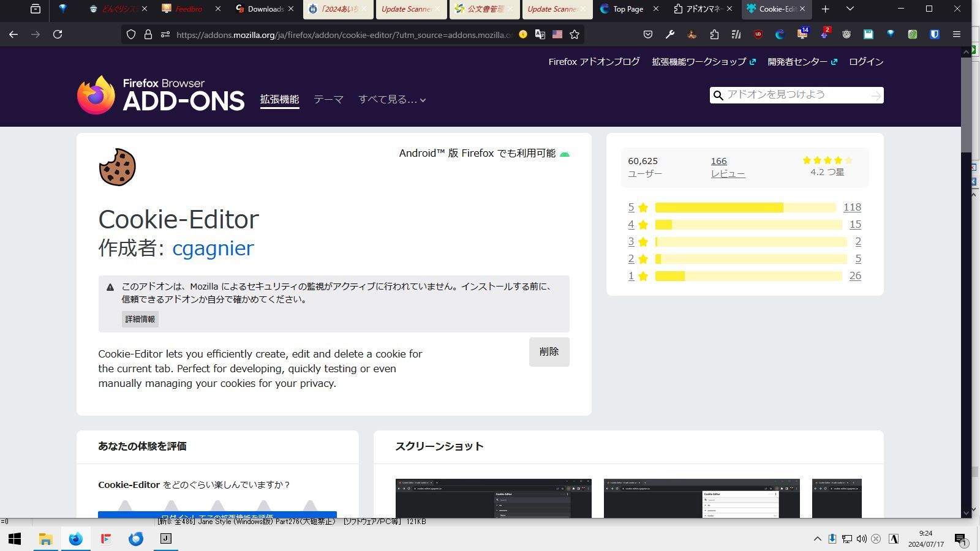The height and width of the screenshot is (551, 980).
Task: Open the Firefox アドオンブログ link
Action: point(594,62)
